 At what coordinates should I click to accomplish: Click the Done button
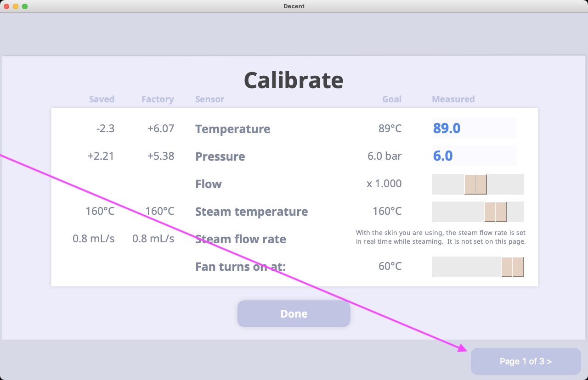coord(294,314)
